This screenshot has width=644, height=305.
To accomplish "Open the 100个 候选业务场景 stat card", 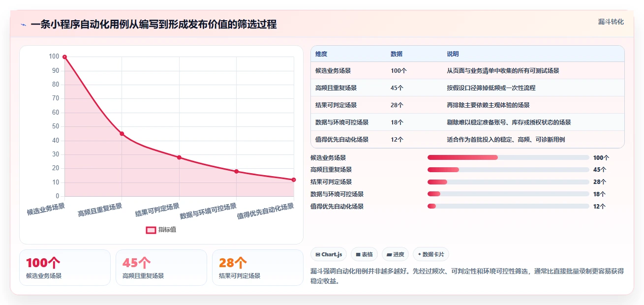I will 65,268.
